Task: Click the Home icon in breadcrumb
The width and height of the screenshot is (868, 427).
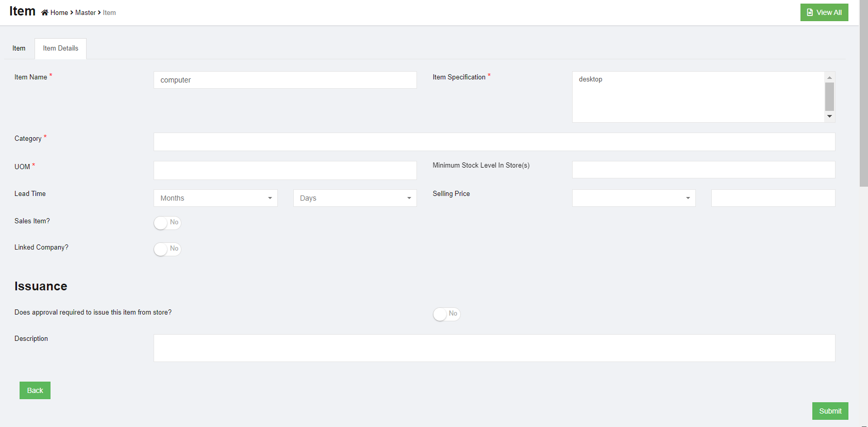Action: click(45, 12)
